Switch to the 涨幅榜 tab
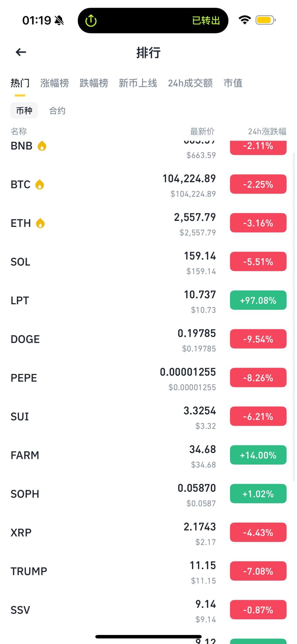The width and height of the screenshot is (297, 644). pos(54,83)
